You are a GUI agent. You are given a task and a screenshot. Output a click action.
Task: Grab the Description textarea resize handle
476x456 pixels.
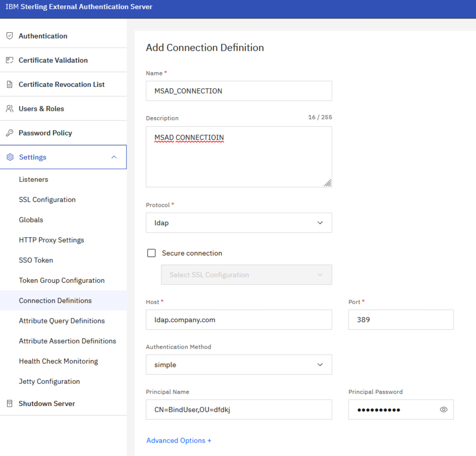tap(328, 183)
